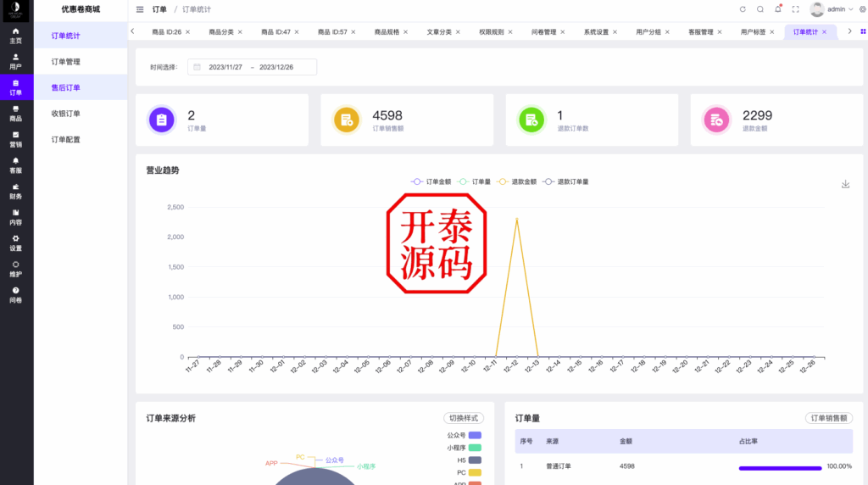
Task: Click the calendar icon in date picker
Action: pyautogui.click(x=197, y=67)
